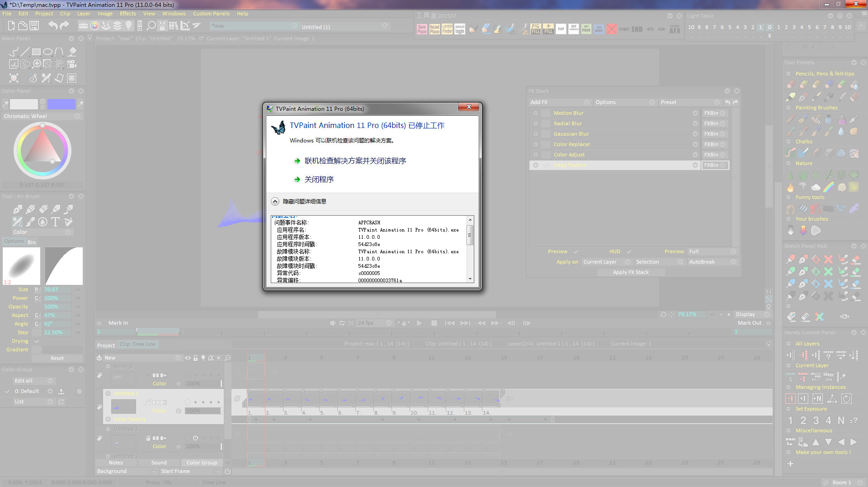Open the File menu
868x487 pixels.
tap(7, 14)
